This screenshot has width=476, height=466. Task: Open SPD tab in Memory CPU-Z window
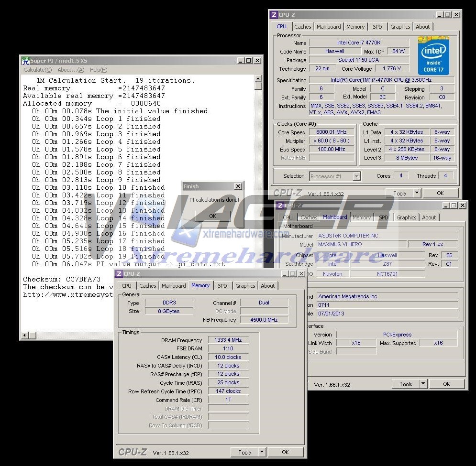222,286
